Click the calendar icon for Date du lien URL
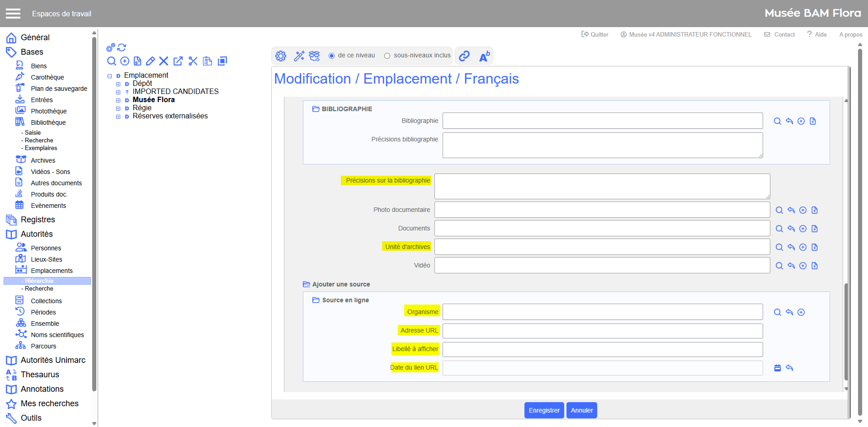 tap(778, 368)
